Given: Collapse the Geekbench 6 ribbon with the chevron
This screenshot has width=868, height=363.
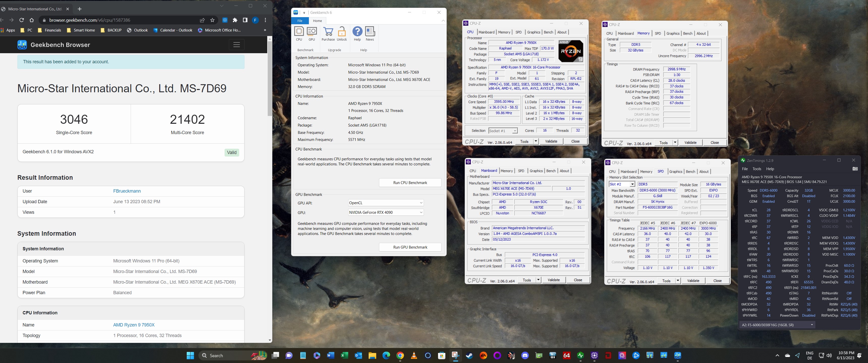Looking at the screenshot, I should (x=443, y=21).
